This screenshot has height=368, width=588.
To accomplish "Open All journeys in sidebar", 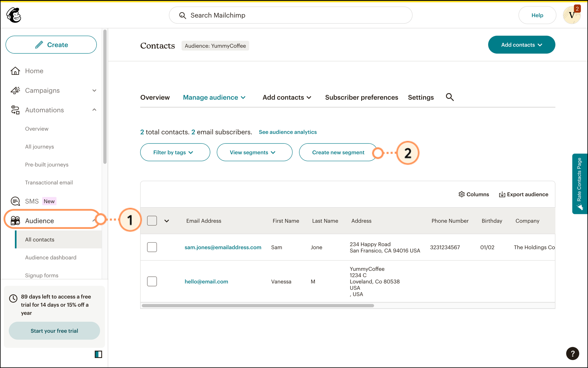I will coord(39,147).
